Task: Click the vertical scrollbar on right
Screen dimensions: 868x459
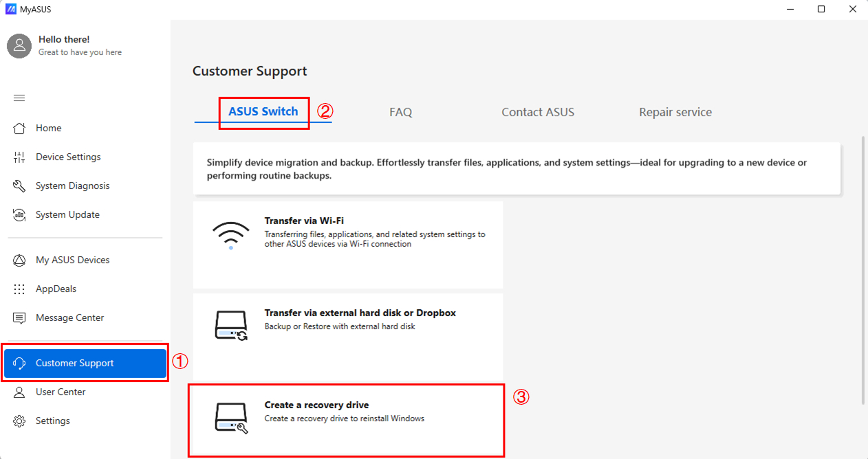Action: point(863,268)
